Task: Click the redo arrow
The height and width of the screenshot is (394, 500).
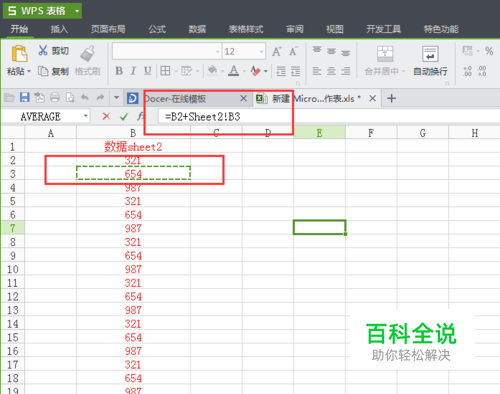Action: point(100,98)
